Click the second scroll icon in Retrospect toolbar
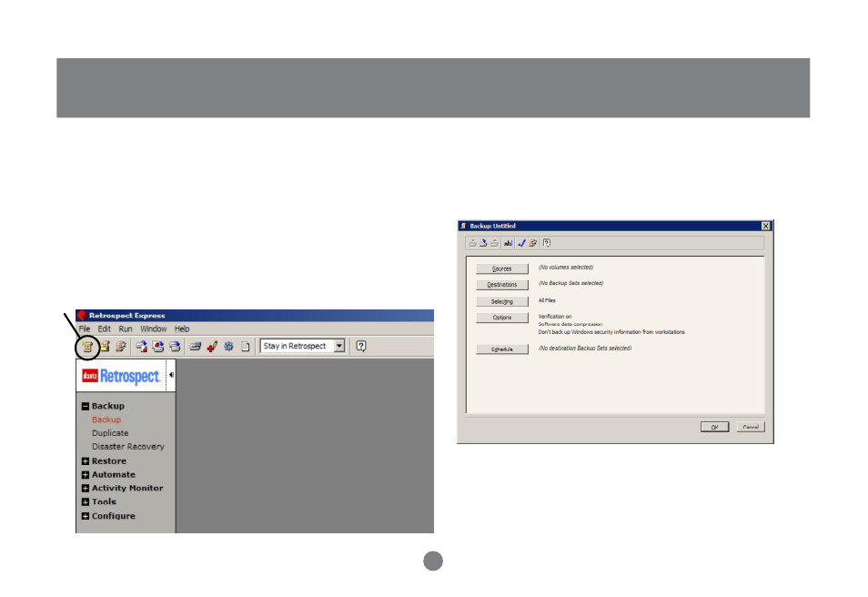This screenshot has width=868, height=597. [x=105, y=347]
